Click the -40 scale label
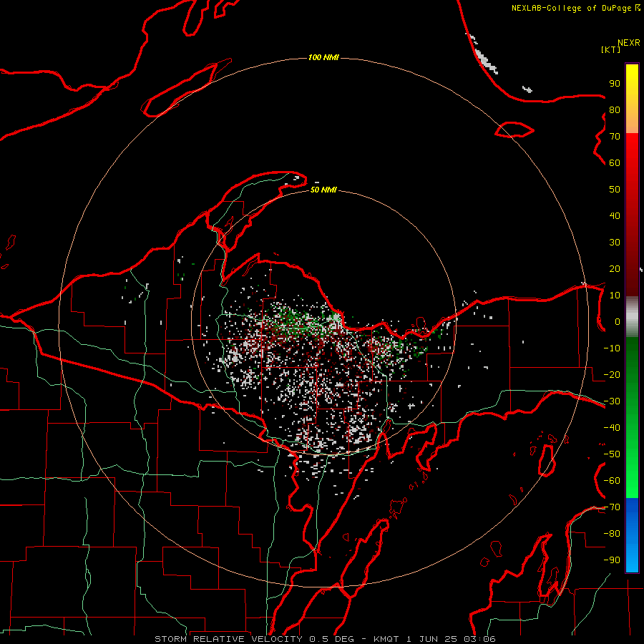Screen dimensions: 644x644 [x=612, y=428]
